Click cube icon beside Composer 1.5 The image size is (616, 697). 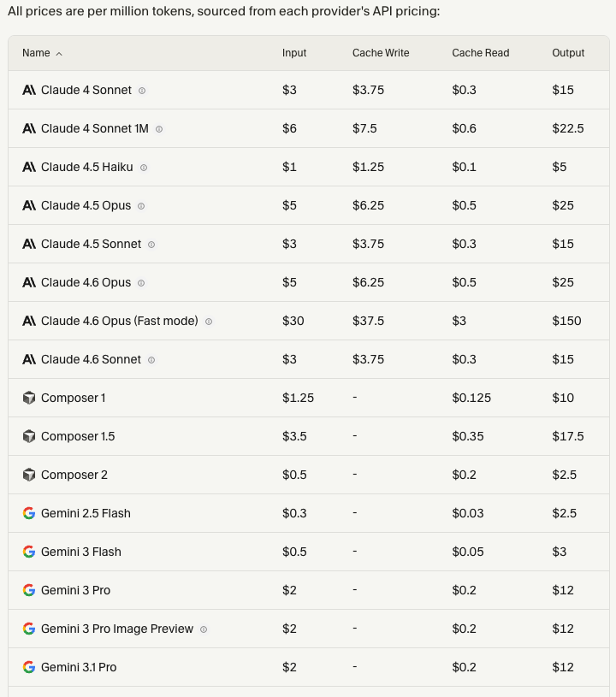tap(29, 436)
